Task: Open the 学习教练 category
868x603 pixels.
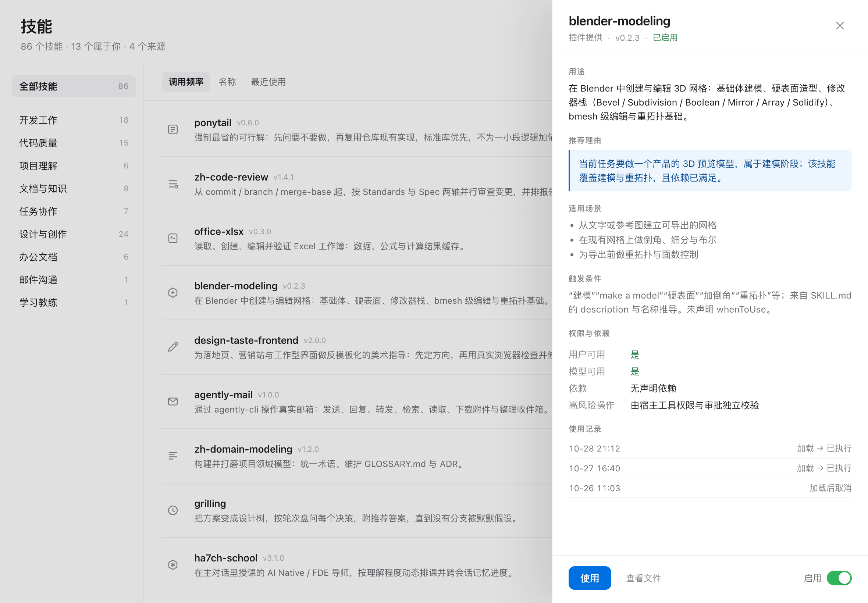Action: (74, 302)
